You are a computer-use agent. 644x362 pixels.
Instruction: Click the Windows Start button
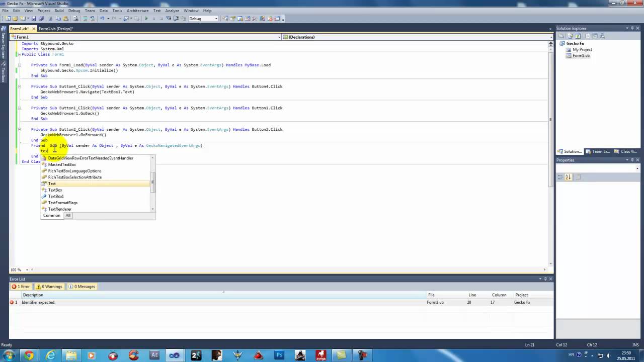pos(9,355)
